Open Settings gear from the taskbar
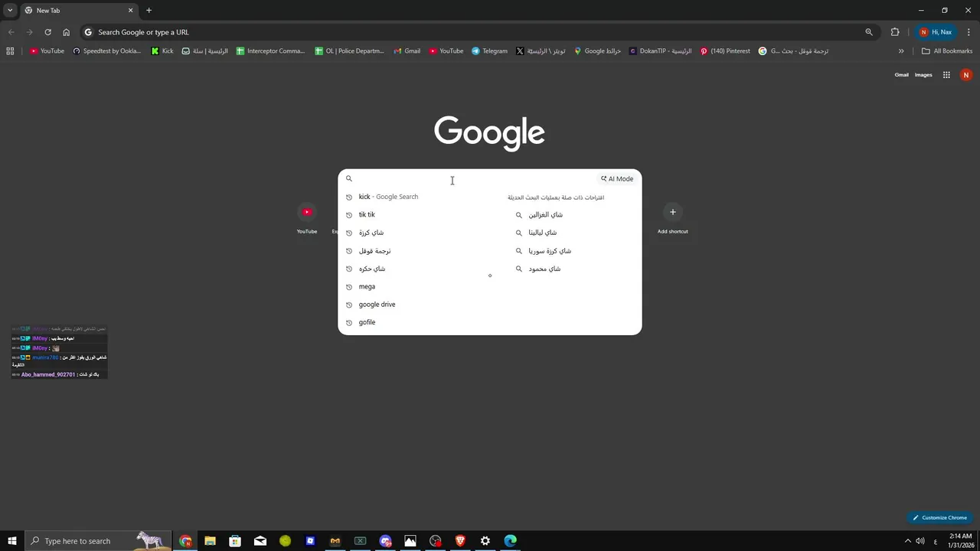 coord(485,541)
